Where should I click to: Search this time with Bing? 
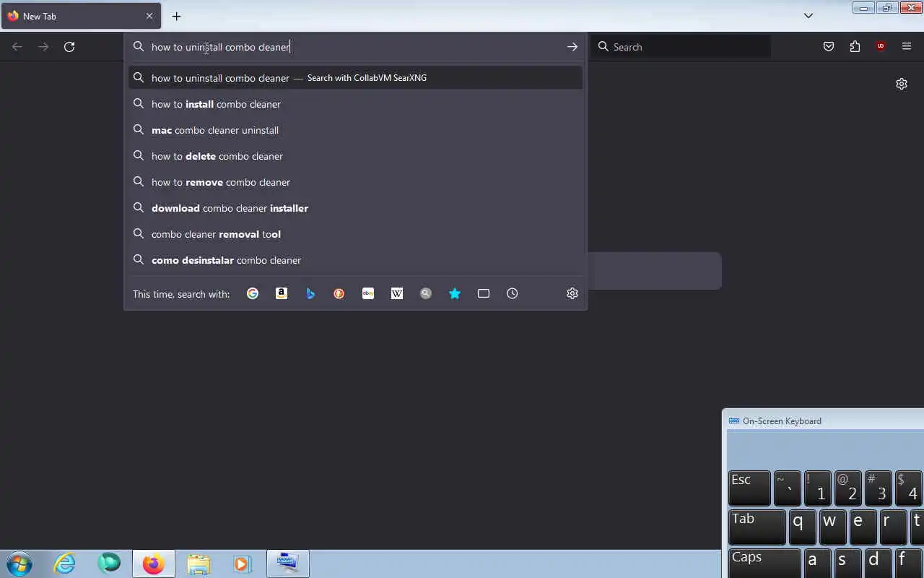click(x=310, y=293)
